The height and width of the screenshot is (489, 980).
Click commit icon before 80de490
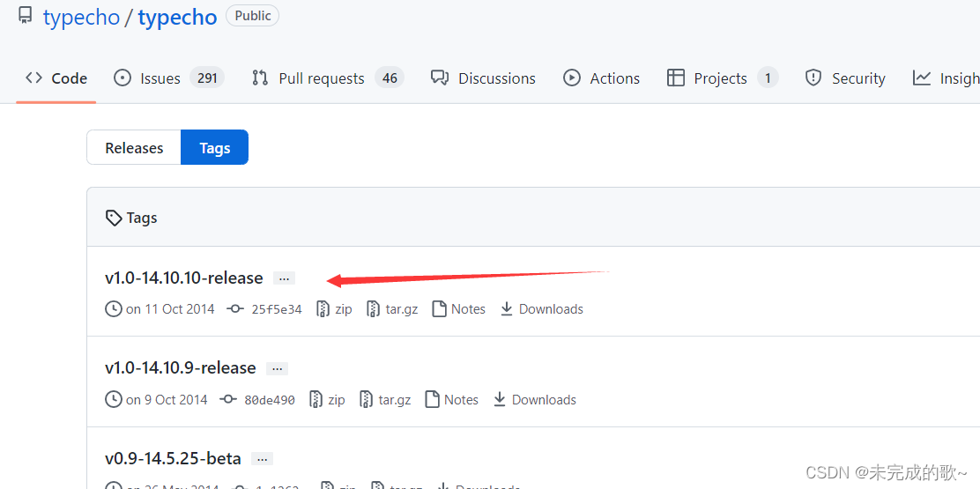click(229, 400)
